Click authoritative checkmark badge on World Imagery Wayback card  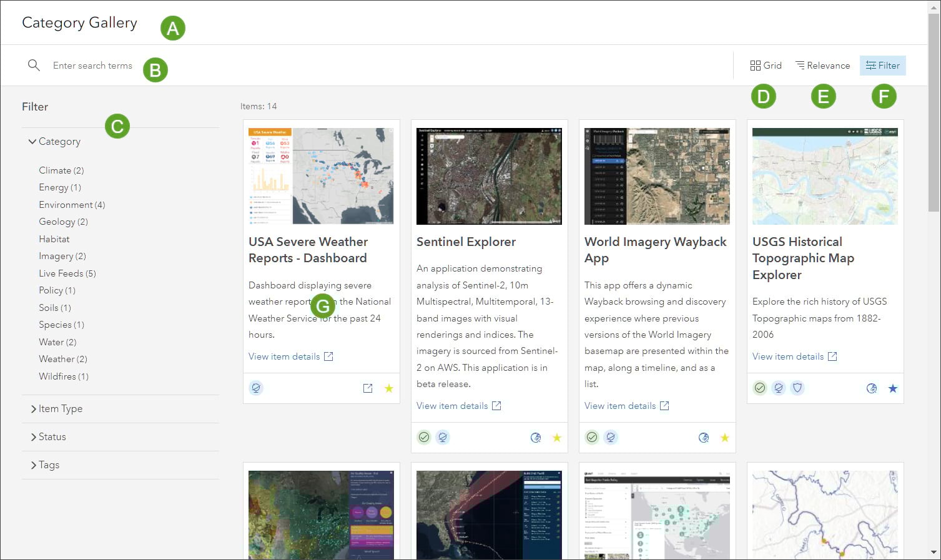pyautogui.click(x=592, y=438)
